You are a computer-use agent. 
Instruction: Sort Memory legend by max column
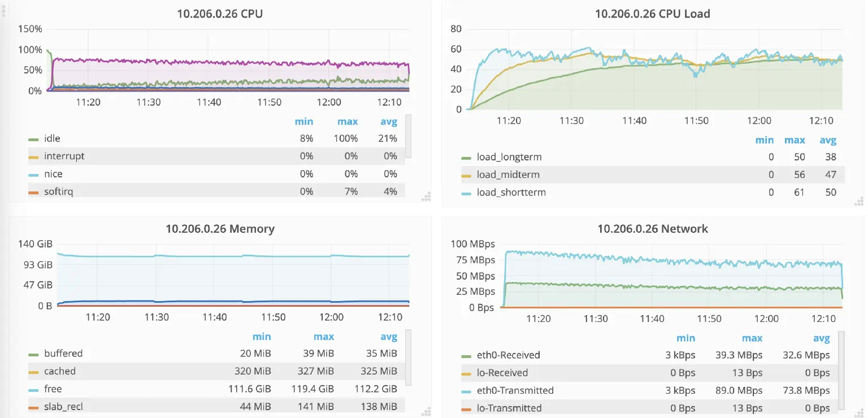(324, 337)
